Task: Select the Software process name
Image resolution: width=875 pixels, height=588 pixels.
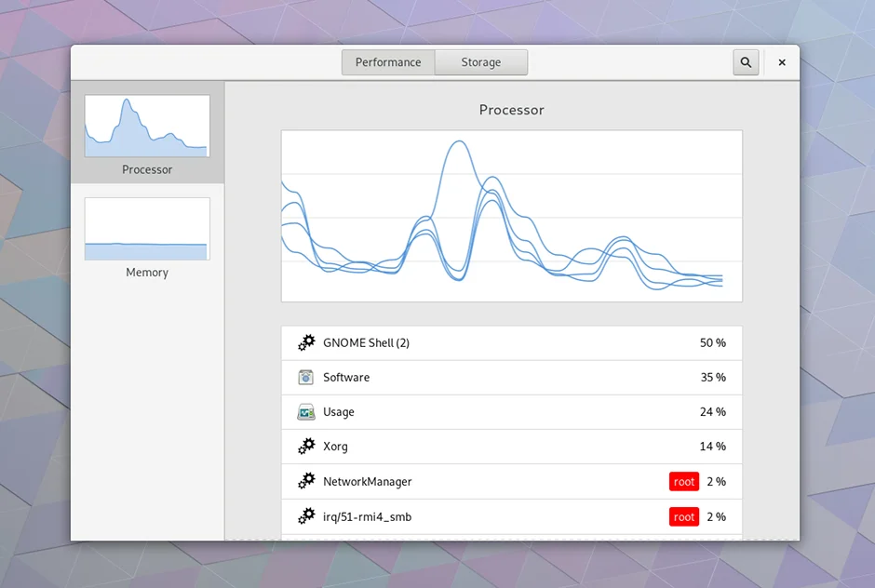Action: [x=346, y=378]
